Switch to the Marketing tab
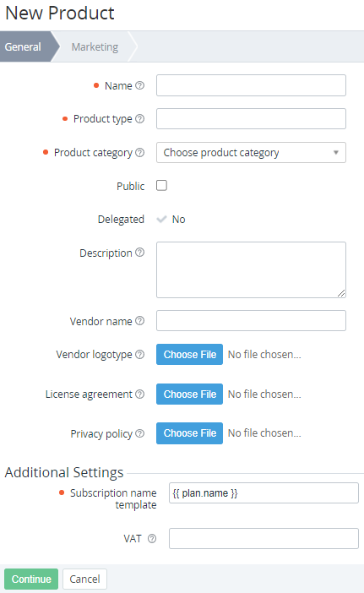This screenshot has width=364, height=593. pyautogui.click(x=95, y=47)
